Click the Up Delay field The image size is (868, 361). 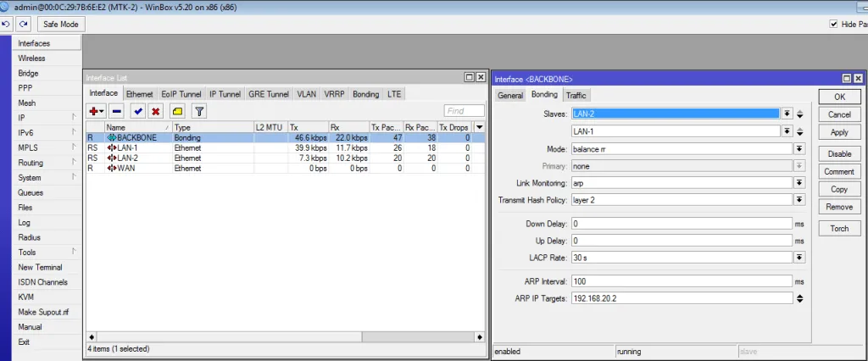(x=682, y=241)
